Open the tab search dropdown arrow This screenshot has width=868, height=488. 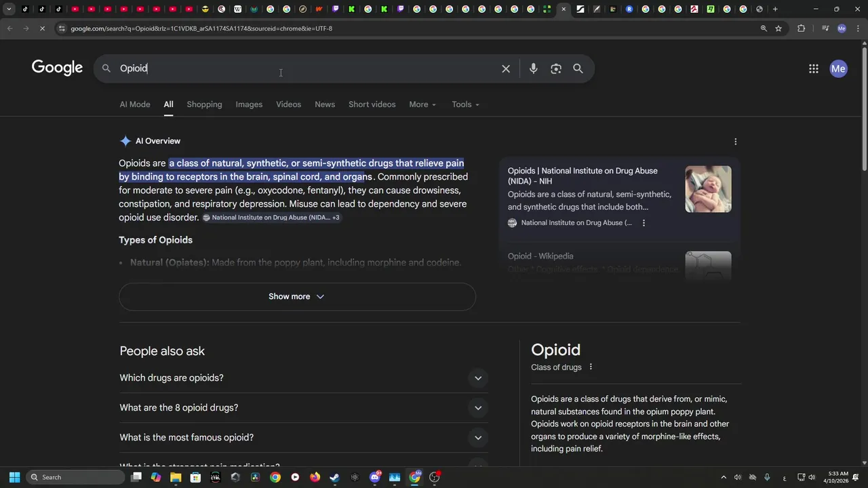pyautogui.click(x=9, y=9)
